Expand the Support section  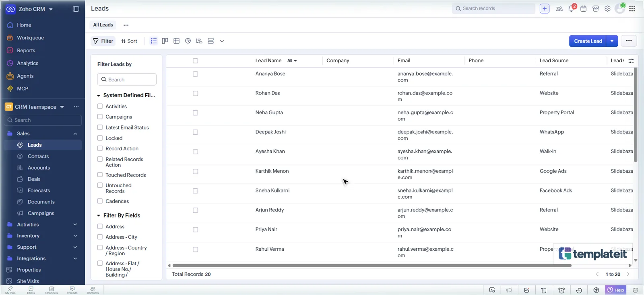coord(75,247)
